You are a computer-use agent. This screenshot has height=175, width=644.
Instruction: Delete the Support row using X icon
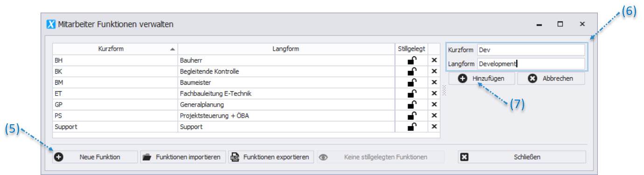(x=434, y=127)
